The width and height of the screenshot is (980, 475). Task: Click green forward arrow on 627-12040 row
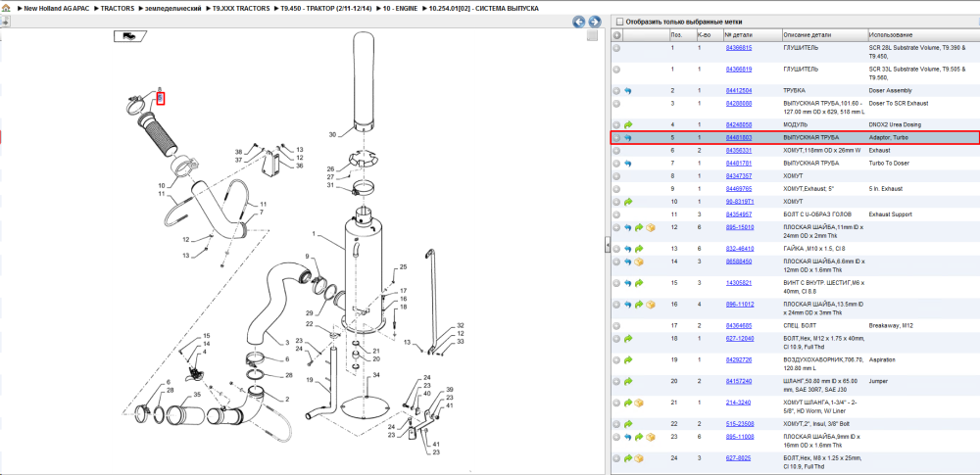(x=628, y=338)
